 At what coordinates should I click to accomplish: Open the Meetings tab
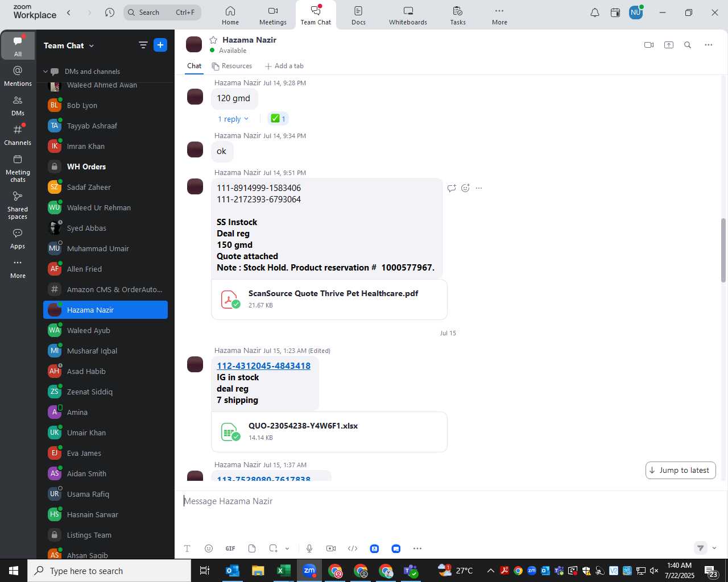(x=273, y=15)
